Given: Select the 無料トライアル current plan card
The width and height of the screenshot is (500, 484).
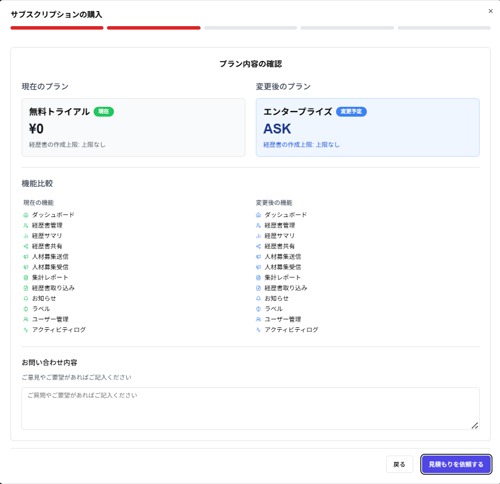Looking at the screenshot, I should (x=133, y=127).
